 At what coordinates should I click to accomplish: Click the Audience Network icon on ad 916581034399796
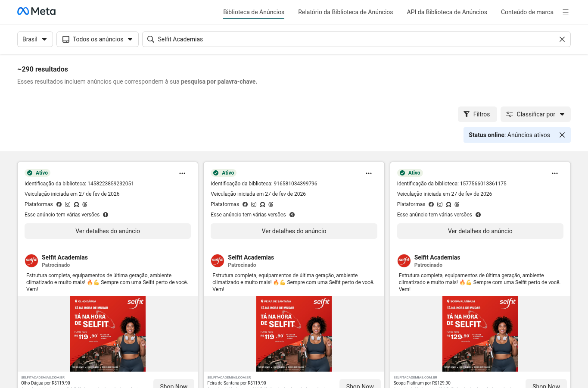coord(262,204)
